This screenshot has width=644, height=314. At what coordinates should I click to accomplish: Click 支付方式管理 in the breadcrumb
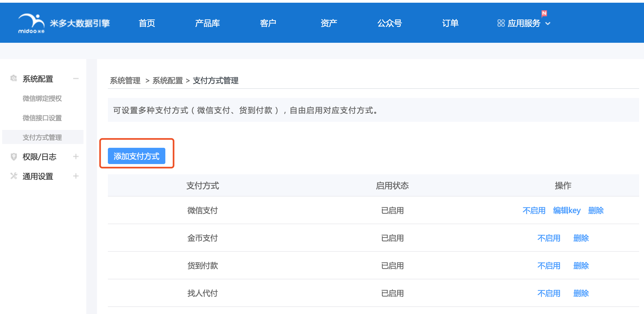tap(215, 80)
